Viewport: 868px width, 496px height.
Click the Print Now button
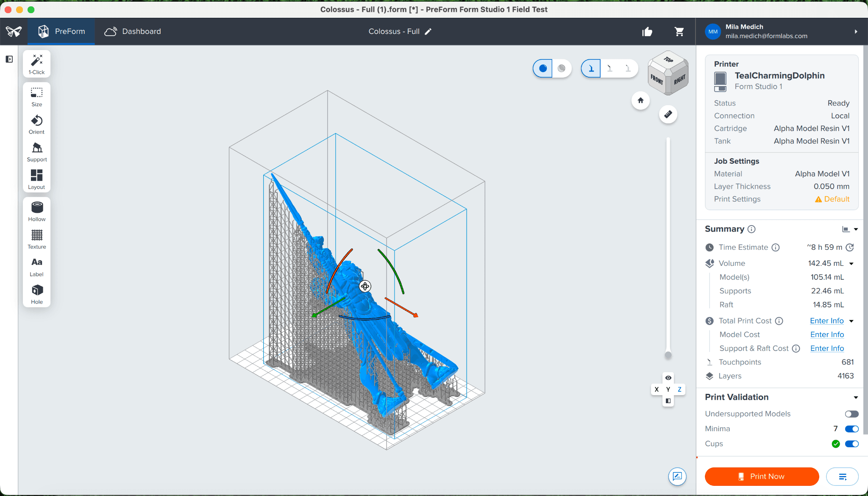coord(762,476)
